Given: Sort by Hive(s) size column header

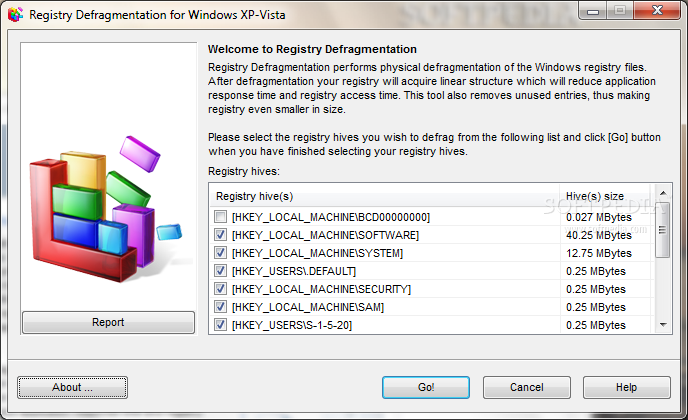Looking at the screenshot, I should 607,196.
